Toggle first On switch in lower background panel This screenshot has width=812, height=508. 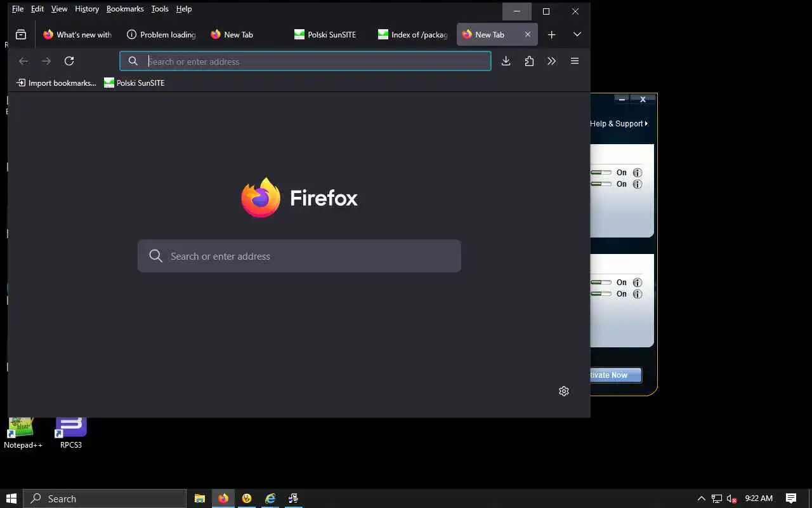[x=601, y=283]
